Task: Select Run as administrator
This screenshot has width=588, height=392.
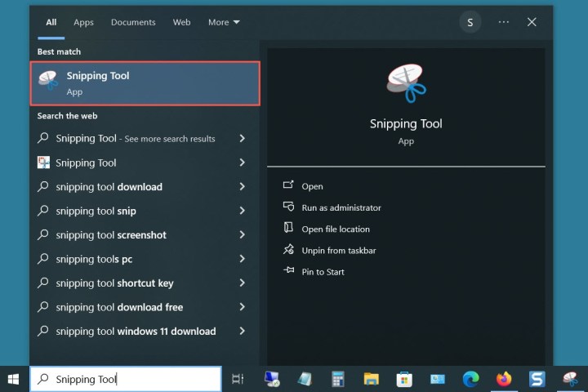Action: tap(341, 208)
